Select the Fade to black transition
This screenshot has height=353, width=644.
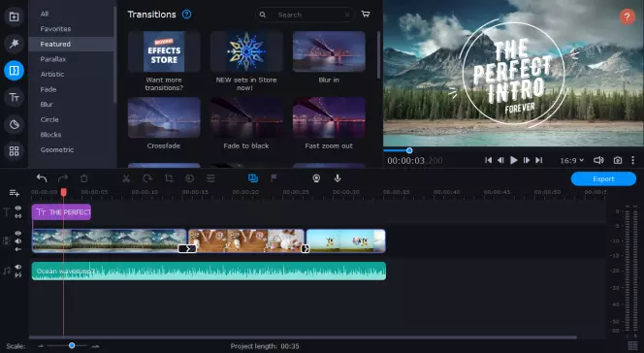tap(246, 117)
